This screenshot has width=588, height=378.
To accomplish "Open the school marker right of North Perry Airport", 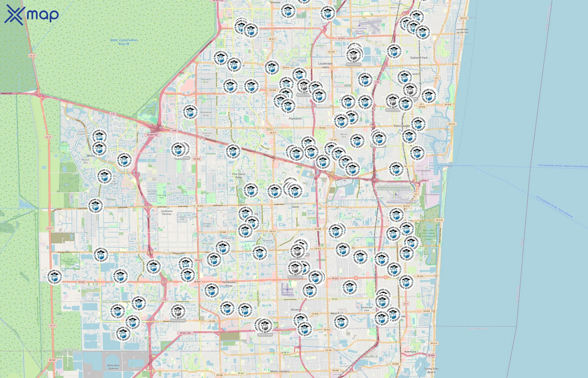I will point(310,290).
